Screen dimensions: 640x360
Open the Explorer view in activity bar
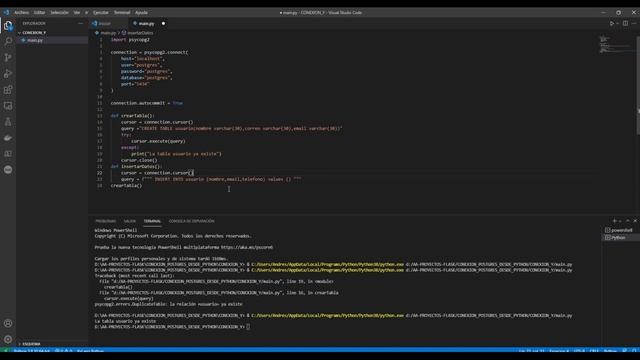click(8, 26)
